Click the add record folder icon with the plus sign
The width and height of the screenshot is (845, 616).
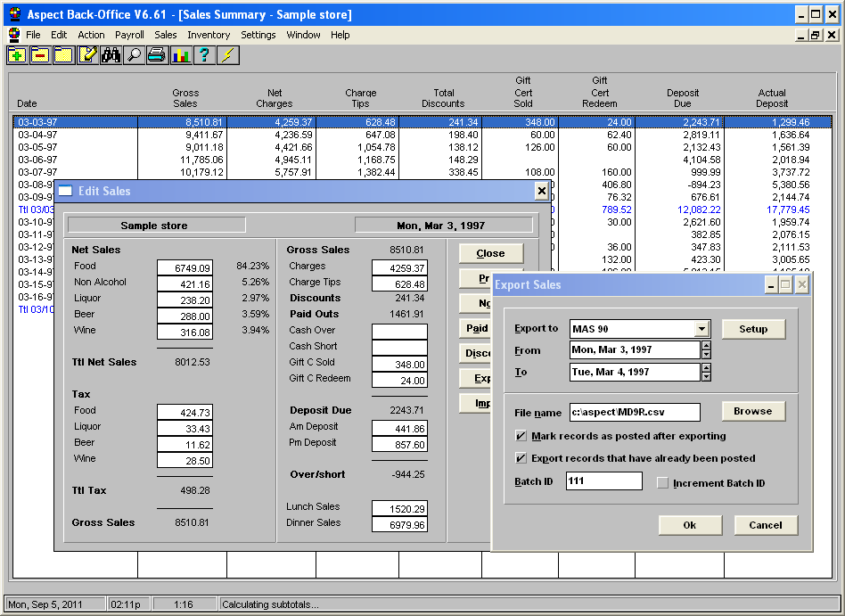tap(17, 55)
